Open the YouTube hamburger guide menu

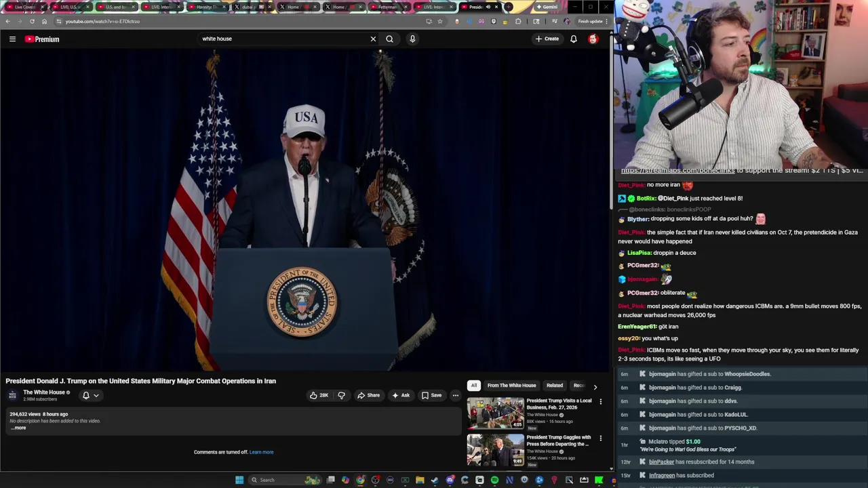pyautogui.click(x=12, y=39)
